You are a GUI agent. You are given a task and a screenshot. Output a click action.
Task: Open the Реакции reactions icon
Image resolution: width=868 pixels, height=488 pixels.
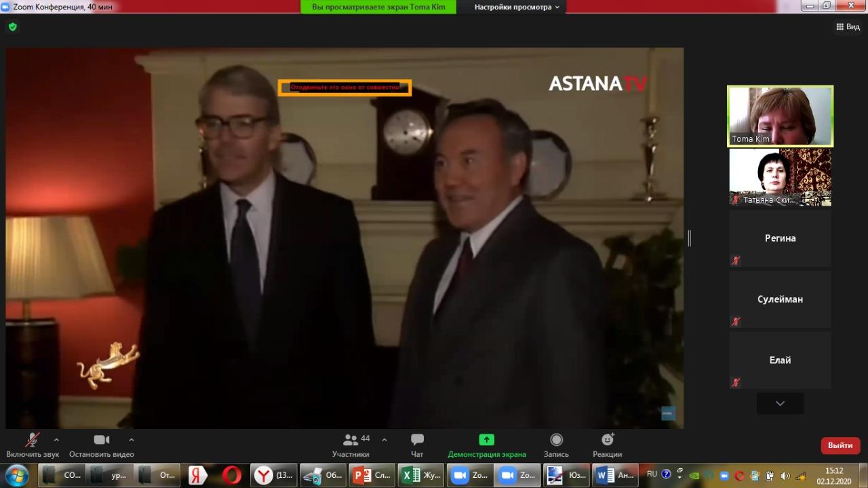coord(607,440)
